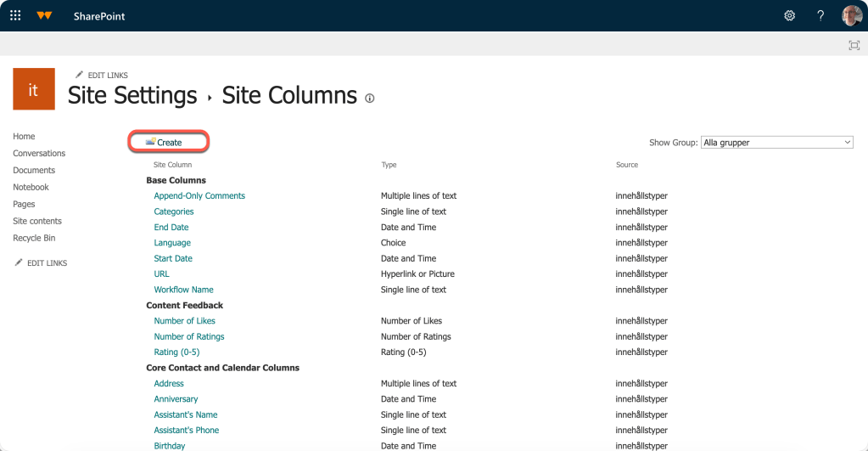Screen dimensions: 868x451
Task: Go to Documents in the left navigation
Action: (x=34, y=170)
